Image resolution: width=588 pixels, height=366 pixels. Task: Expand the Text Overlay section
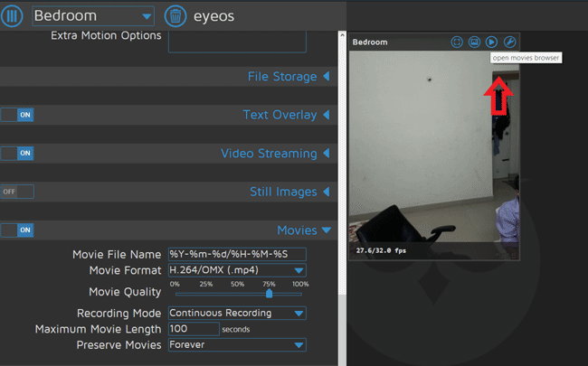click(287, 115)
